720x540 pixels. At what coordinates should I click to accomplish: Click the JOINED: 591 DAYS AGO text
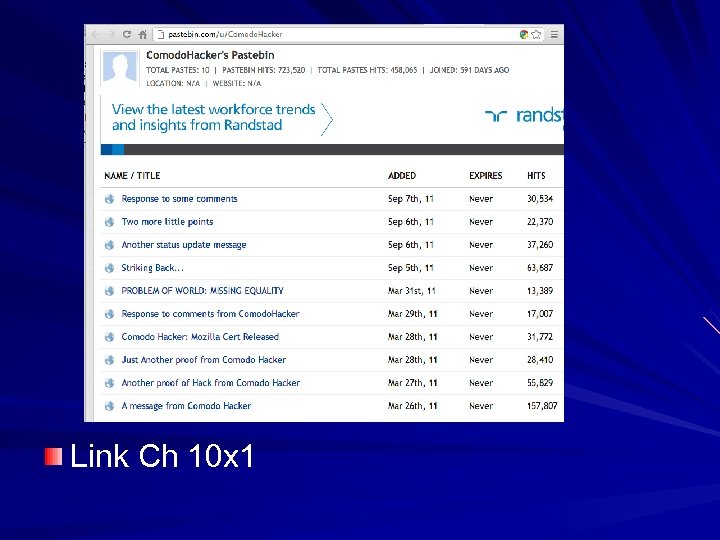tap(469, 70)
